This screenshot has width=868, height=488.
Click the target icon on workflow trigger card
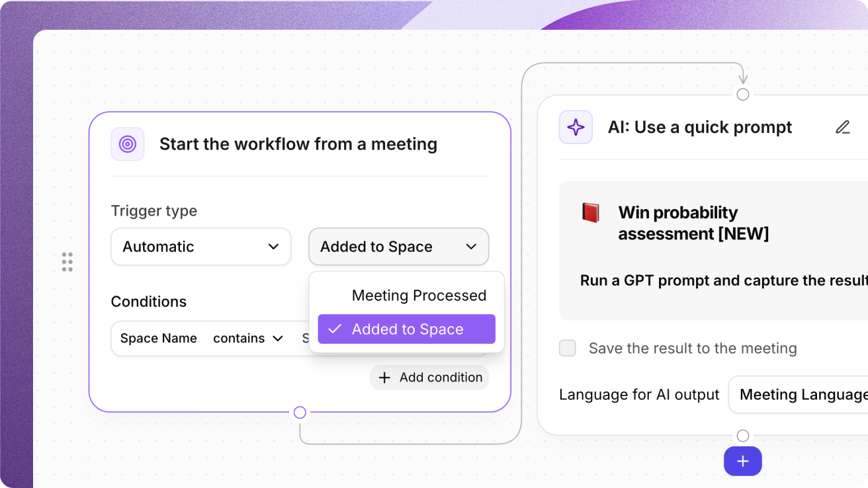click(x=128, y=144)
